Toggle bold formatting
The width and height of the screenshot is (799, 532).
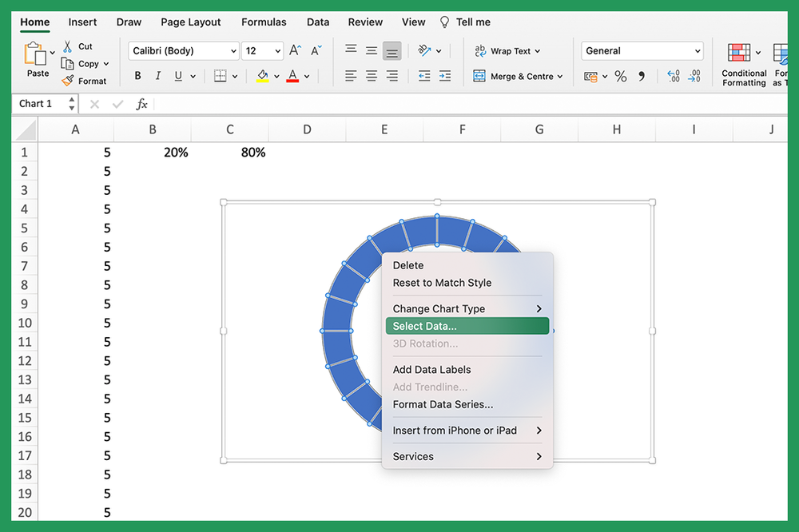pyautogui.click(x=137, y=76)
